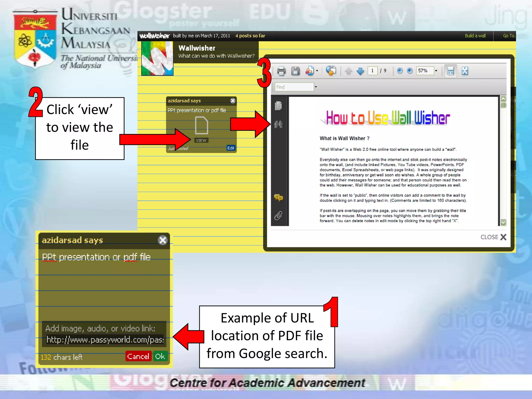Open the zoom percentage dropdown arrow
Image resolution: width=532 pixels, height=399 pixels.
coord(436,71)
